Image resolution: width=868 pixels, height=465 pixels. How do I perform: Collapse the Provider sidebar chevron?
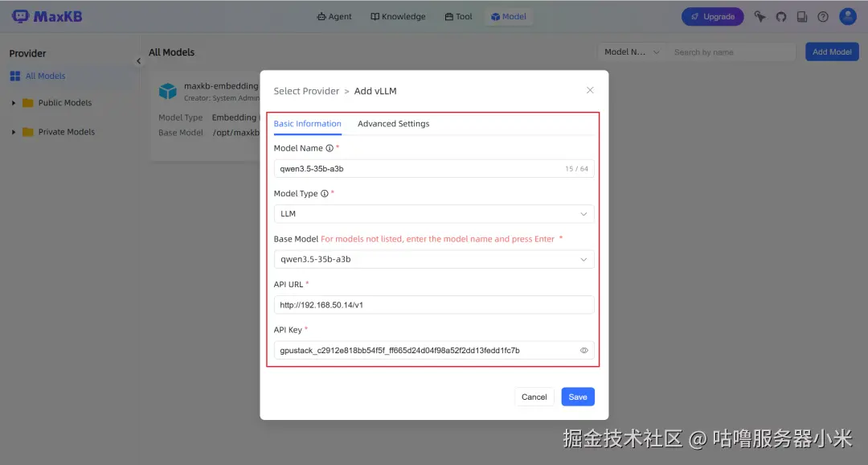point(138,61)
